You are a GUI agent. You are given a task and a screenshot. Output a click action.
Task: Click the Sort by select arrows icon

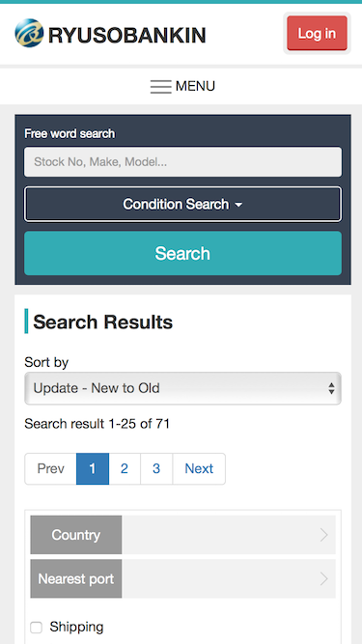pyautogui.click(x=331, y=388)
